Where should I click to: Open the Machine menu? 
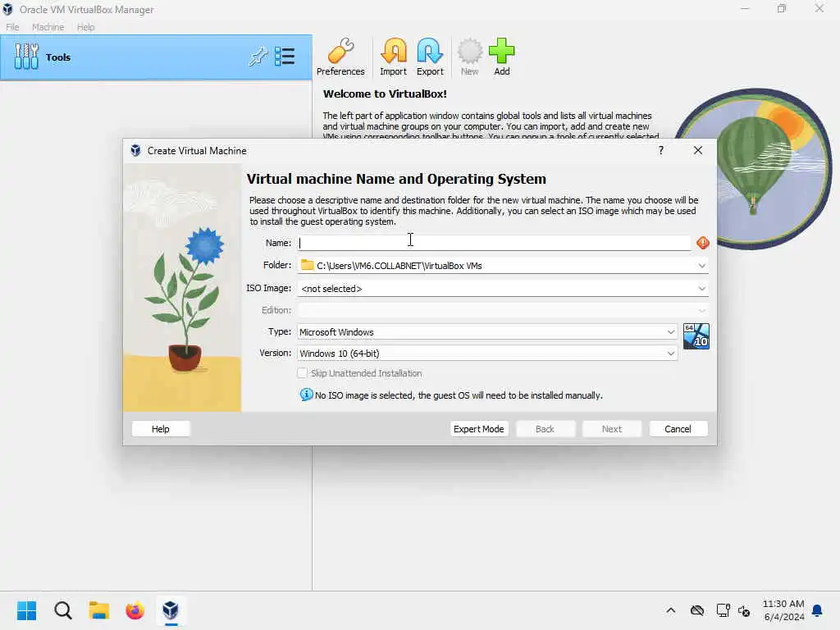(48, 27)
